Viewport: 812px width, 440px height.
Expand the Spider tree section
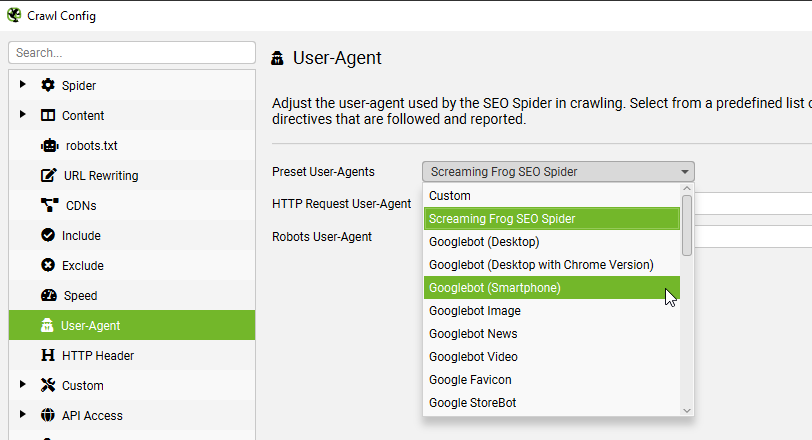(22, 85)
